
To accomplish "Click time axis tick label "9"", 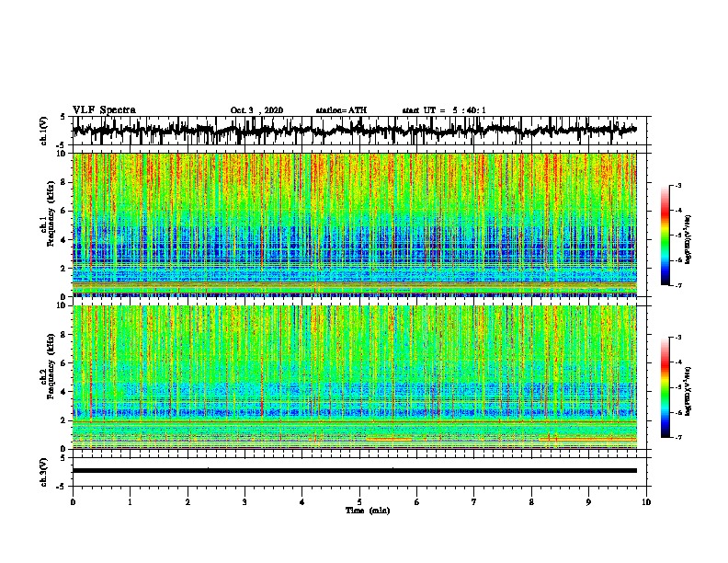I will 588,502.
